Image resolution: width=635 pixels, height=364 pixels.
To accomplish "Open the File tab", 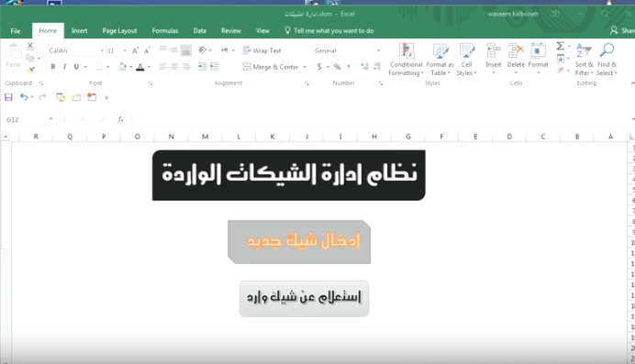I will tap(16, 31).
